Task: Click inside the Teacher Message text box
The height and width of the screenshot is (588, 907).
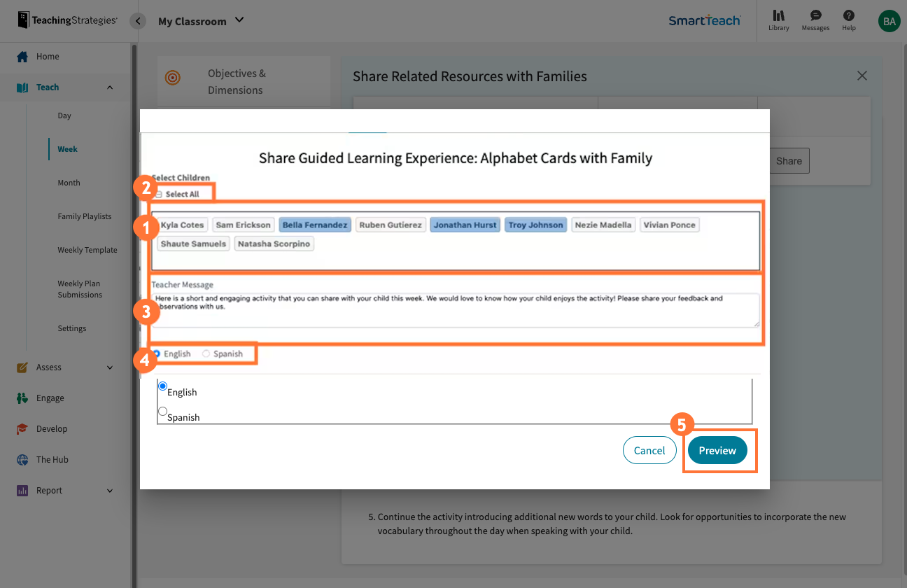Action: point(455,310)
